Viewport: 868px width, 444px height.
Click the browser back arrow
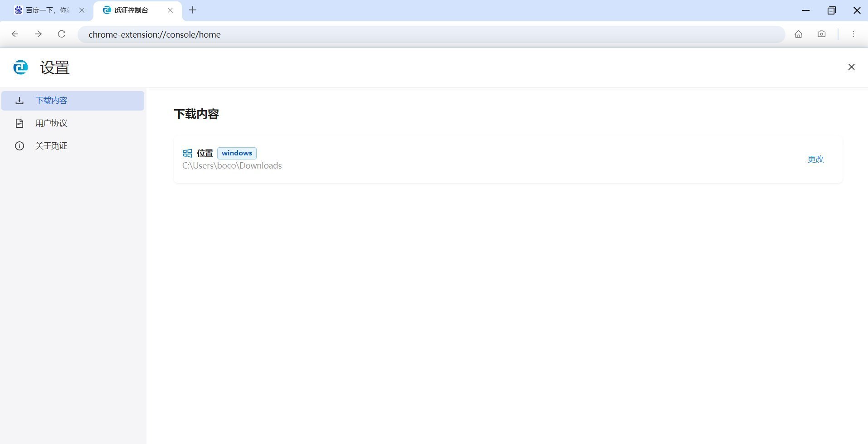click(x=15, y=34)
